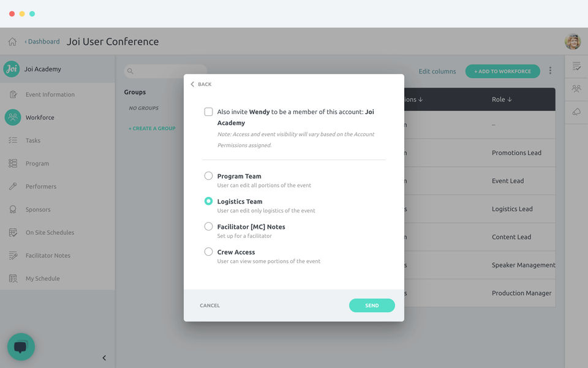The height and width of the screenshot is (368, 588).
Task: Click the Dashboard breadcrumb link
Action: (42, 42)
